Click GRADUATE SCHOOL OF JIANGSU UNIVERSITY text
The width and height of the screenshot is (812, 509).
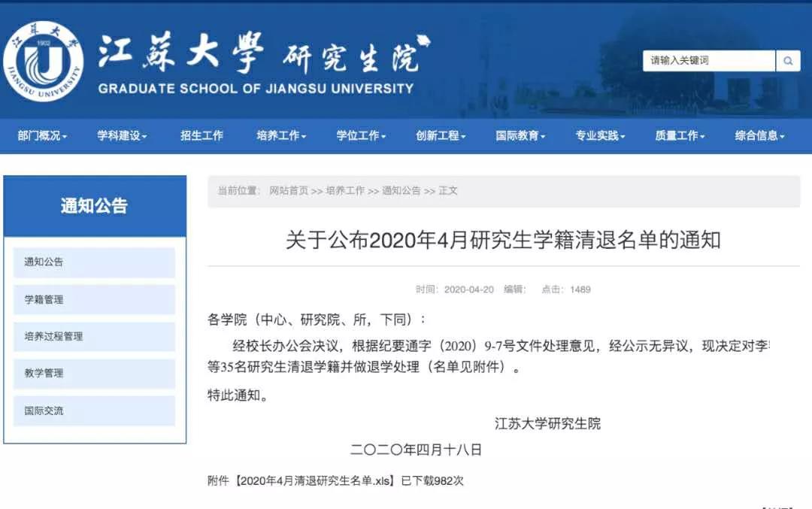(256, 89)
